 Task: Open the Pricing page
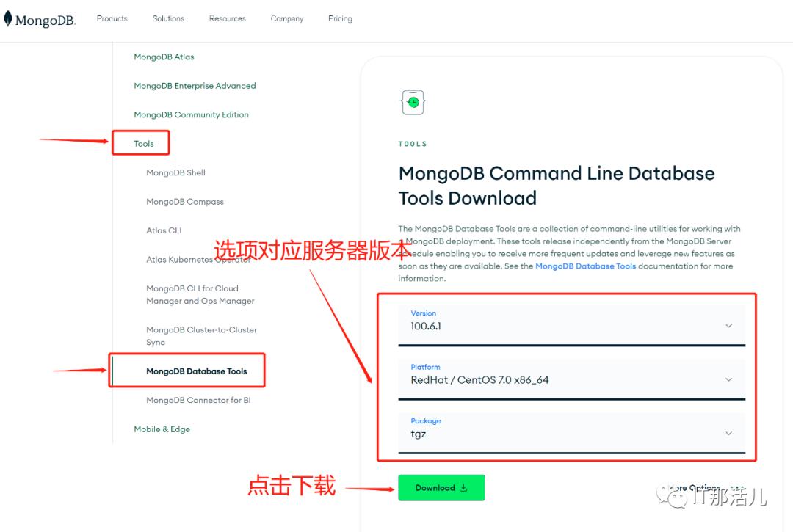click(340, 18)
